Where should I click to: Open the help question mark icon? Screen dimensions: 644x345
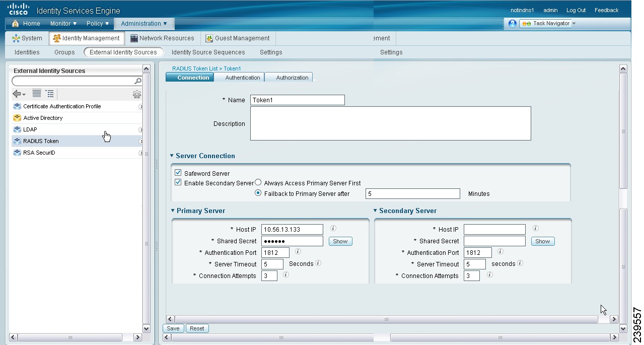tap(513, 24)
